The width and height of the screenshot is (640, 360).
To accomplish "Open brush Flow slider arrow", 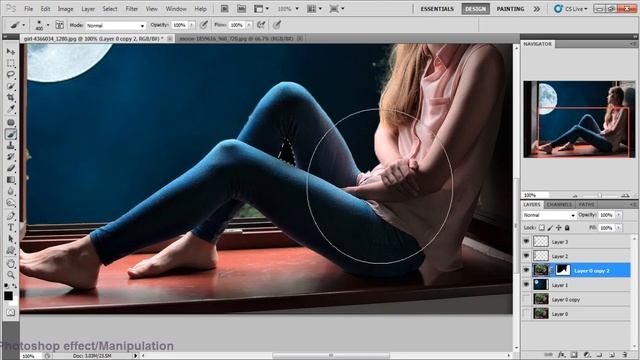I will click(x=249, y=25).
